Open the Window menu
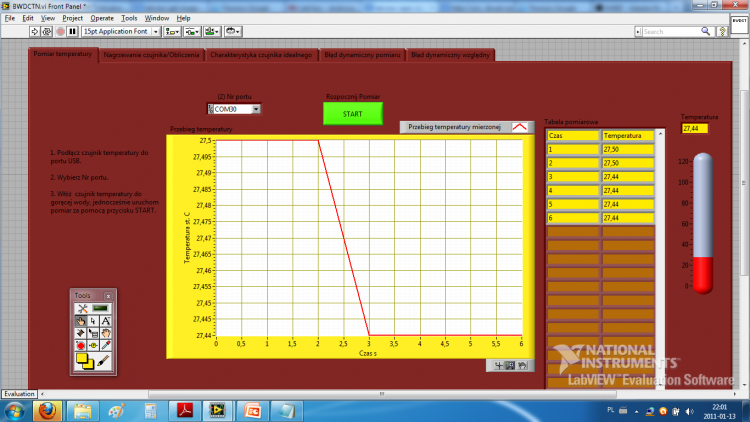Image resolution: width=750 pixels, height=422 pixels. point(156,18)
